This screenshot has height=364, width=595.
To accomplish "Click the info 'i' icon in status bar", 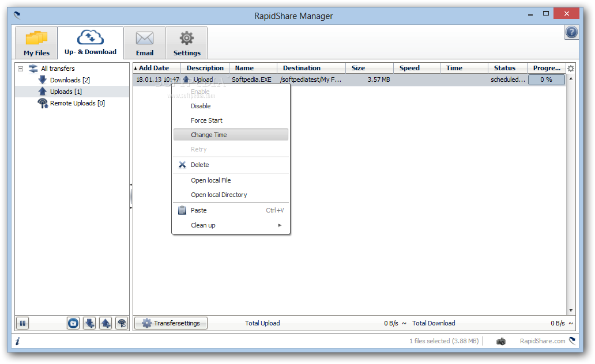I will tap(18, 341).
